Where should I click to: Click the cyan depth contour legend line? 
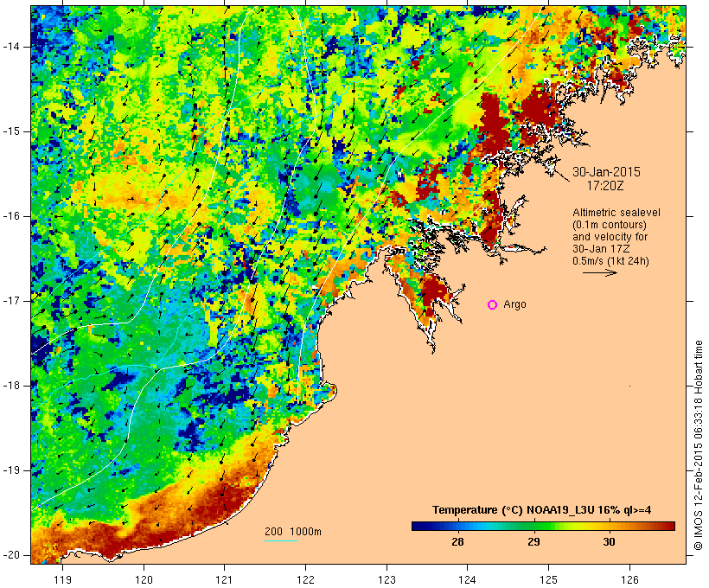[281, 540]
